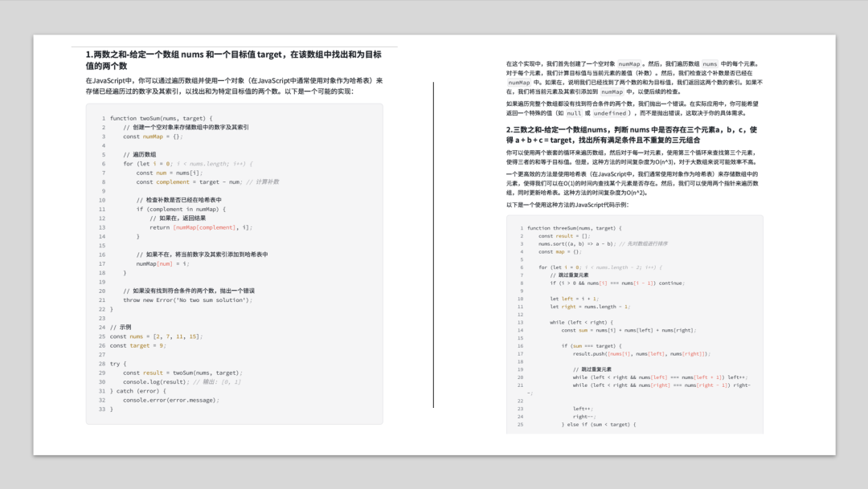Click the line "if (complement in numMap) {"
This screenshot has width=868, height=489.
point(181,209)
